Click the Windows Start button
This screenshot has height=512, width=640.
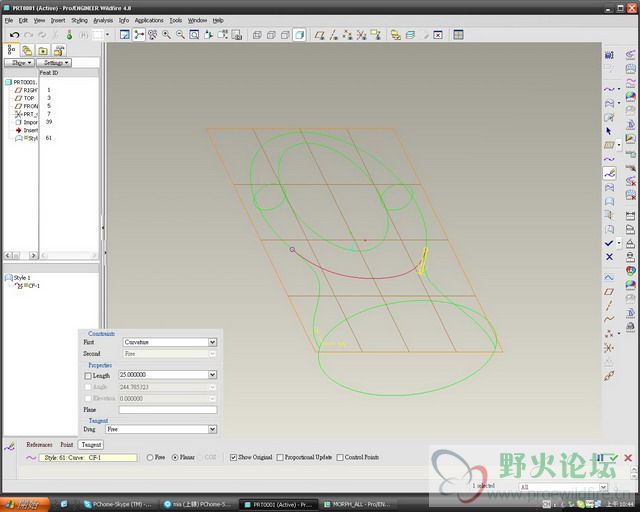pos(24,505)
